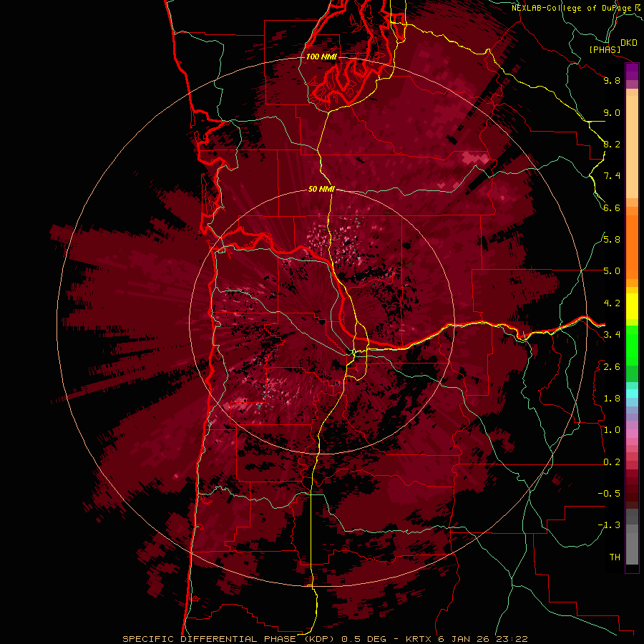Viewport: 644px width, 644px height.
Task: Click the DKD label above the color scale
Action: point(629,43)
